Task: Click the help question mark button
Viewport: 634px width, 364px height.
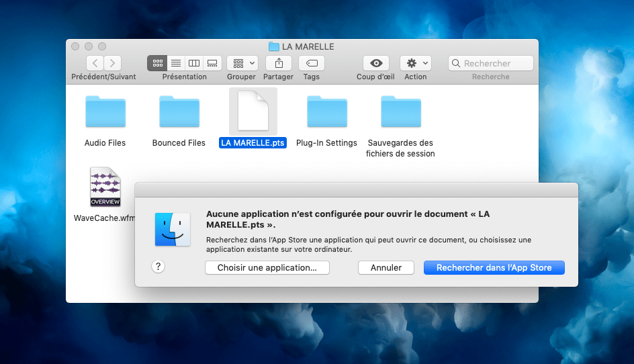Action: point(158,267)
